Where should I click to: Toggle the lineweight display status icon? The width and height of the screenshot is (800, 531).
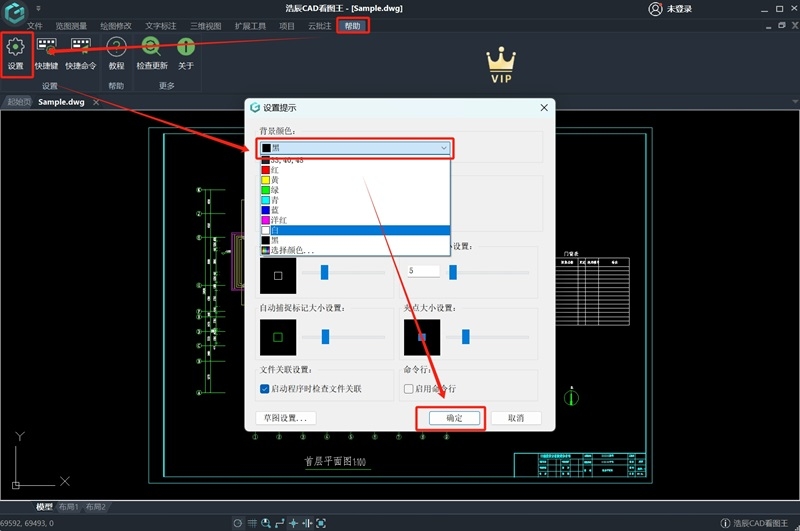(307, 523)
